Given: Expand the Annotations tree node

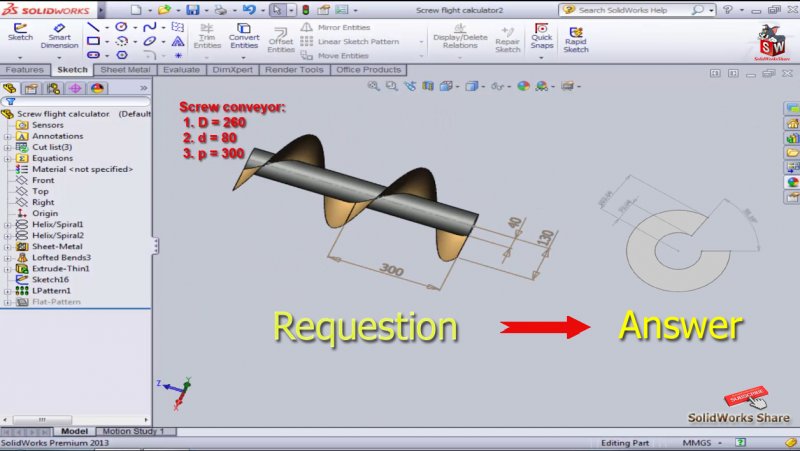Looking at the screenshot, I should click(x=8, y=137).
